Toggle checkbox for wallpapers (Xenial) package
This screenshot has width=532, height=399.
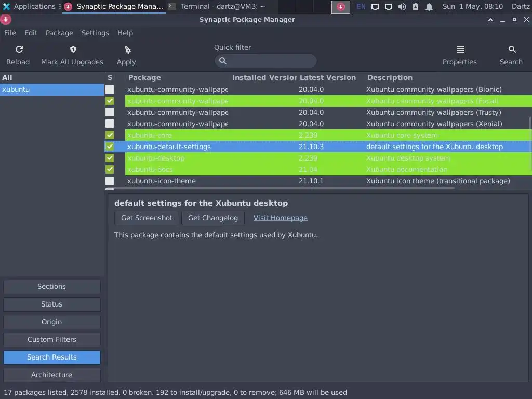(x=110, y=124)
